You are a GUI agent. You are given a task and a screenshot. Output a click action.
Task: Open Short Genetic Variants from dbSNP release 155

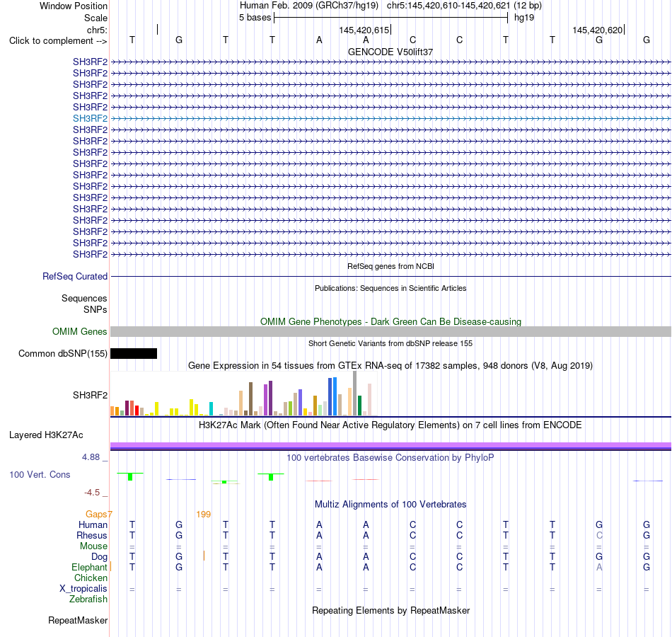390,343
